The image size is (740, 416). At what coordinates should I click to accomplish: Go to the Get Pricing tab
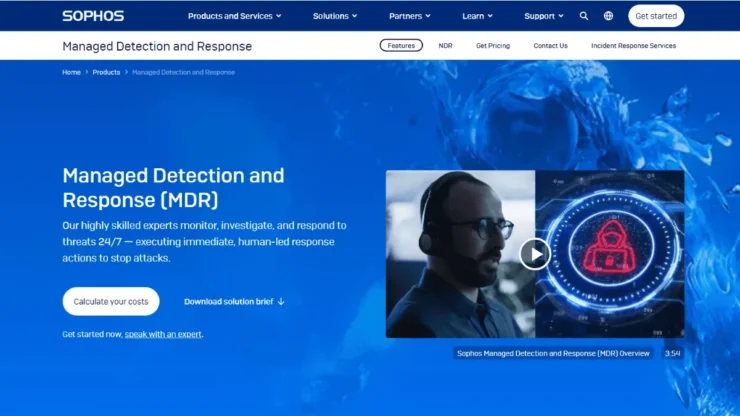(493, 46)
